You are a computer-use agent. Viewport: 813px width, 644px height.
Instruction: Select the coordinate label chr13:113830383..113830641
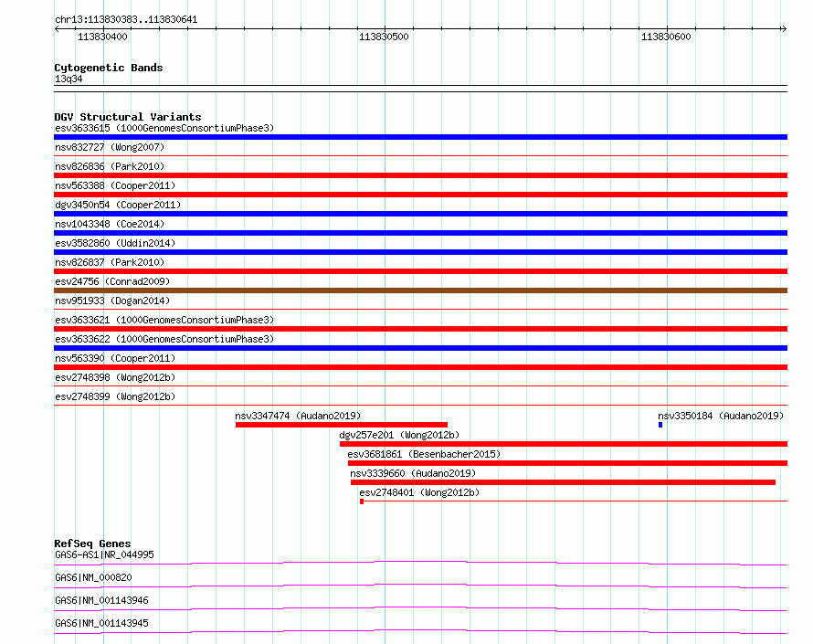click(x=126, y=20)
